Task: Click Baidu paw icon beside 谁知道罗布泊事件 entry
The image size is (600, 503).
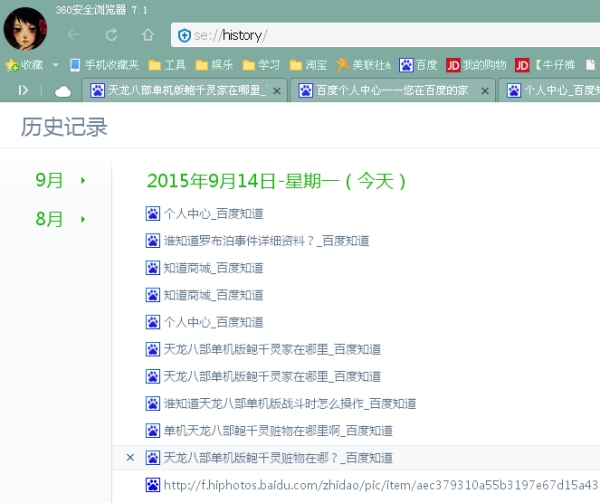Action: tap(153, 241)
